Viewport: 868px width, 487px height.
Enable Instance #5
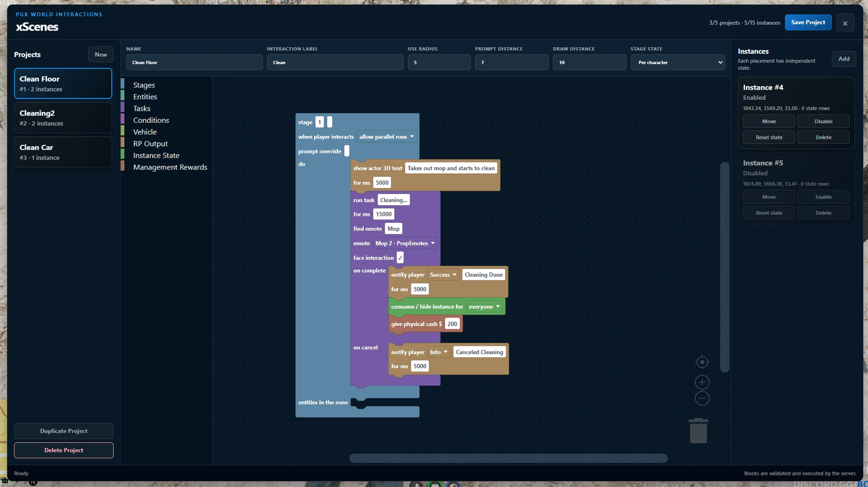click(824, 197)
